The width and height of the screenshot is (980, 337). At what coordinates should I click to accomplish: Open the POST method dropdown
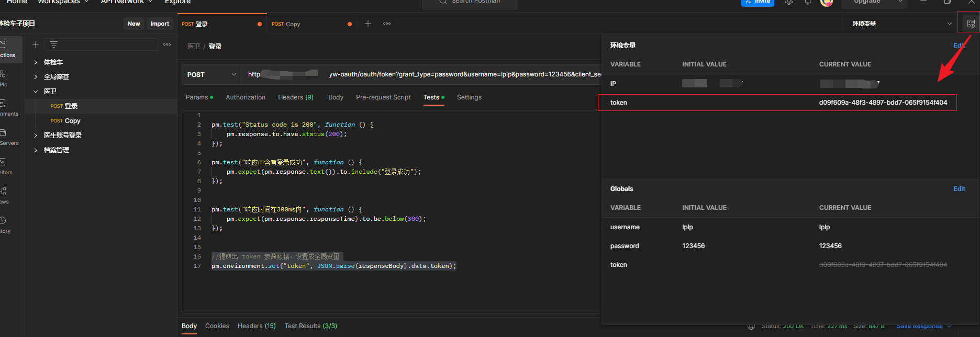(212, 74)
